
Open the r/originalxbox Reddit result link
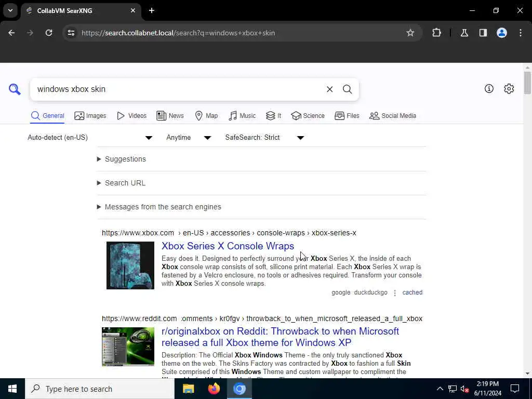tap(280, 337)
